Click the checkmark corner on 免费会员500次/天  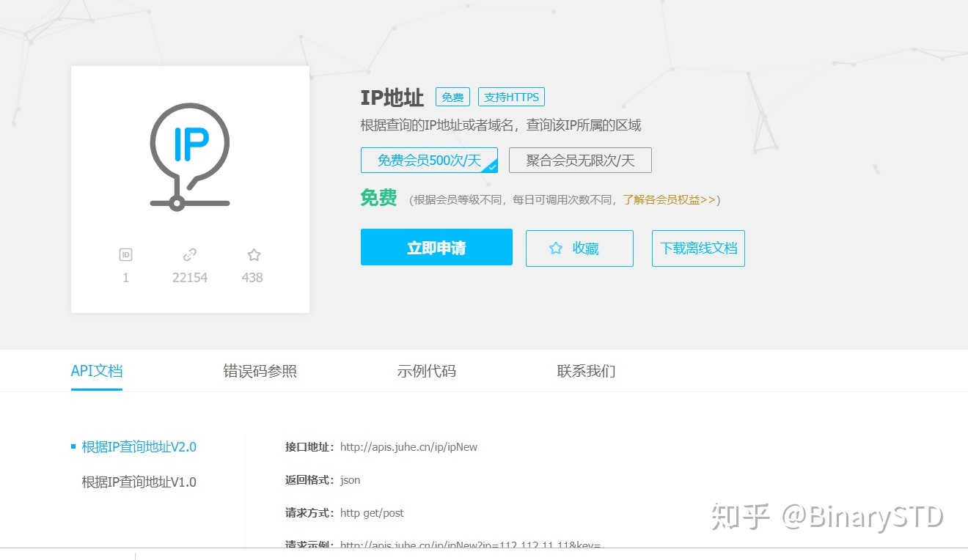click(492, 167)
